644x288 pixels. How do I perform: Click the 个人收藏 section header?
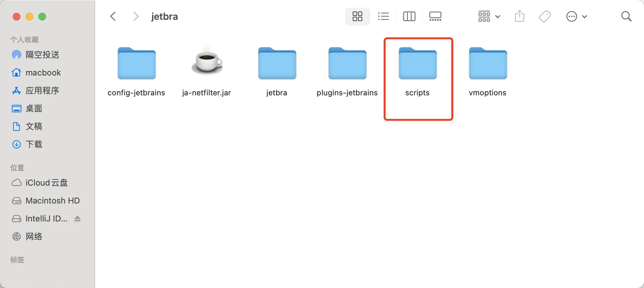pos(24,40)
